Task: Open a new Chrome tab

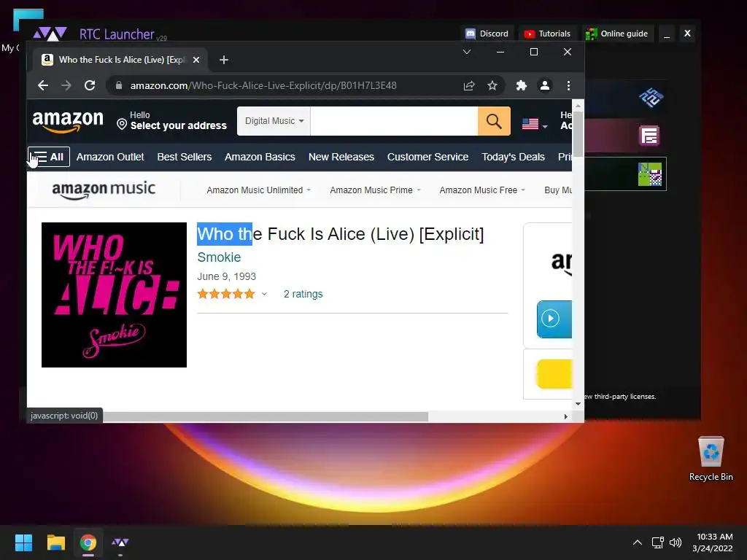Action: click(x=223, y=60)
